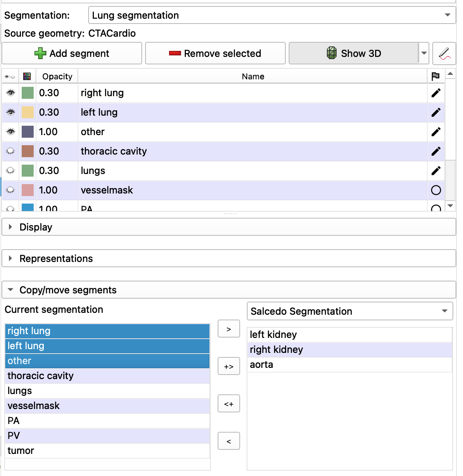Click the pencil status icon for right lung
Screen dimensions: 463x476
point(436,93)
